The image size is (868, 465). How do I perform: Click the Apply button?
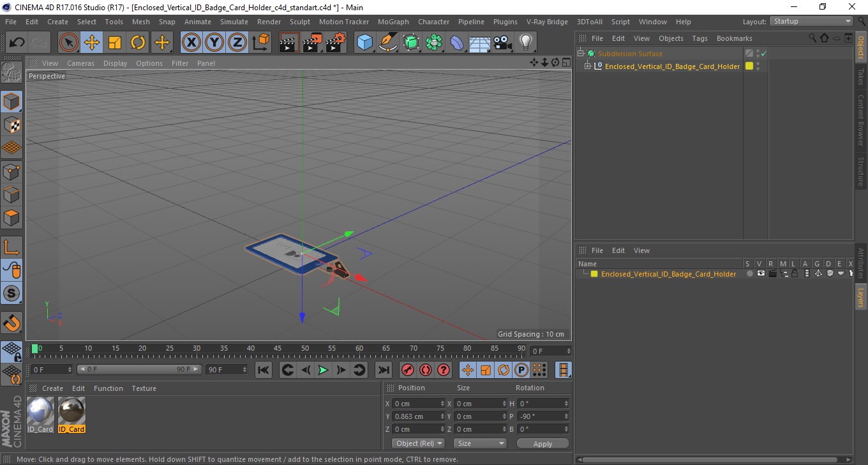coord(542,443)
